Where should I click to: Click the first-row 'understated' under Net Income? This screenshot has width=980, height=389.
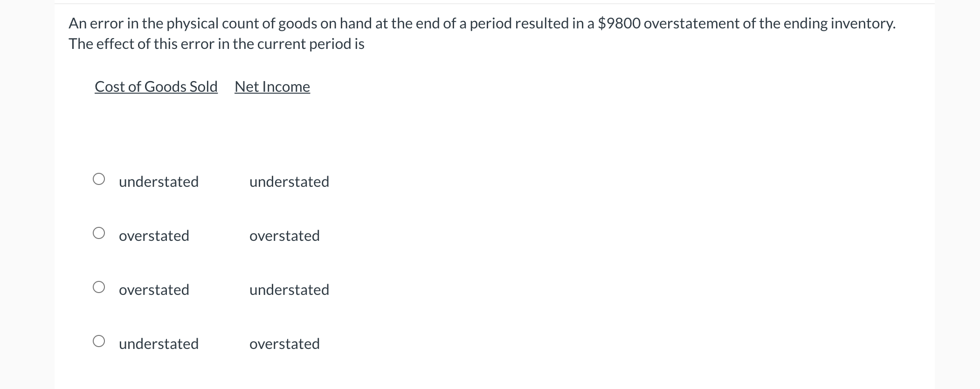pyautogui.click(x=289, y=182)
